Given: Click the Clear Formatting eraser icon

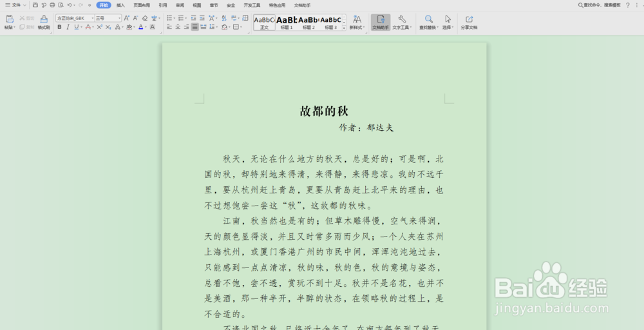Looking at the screenshot, I should (144, 18).
